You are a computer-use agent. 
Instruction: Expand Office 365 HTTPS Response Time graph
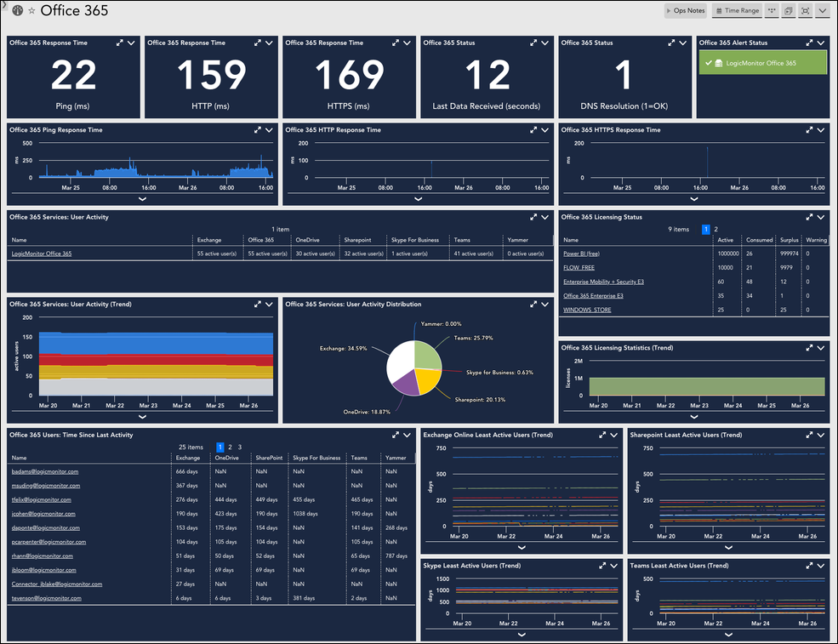(809, 130)
